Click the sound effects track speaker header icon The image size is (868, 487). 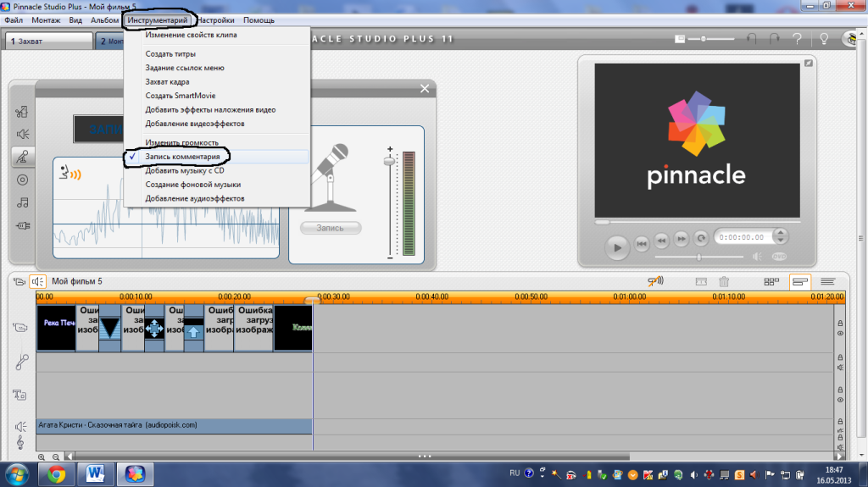click(x=20, y=426)
